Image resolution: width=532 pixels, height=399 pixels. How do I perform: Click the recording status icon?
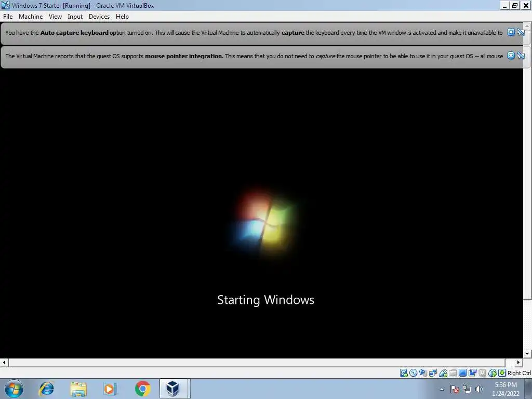coord(472,373)
